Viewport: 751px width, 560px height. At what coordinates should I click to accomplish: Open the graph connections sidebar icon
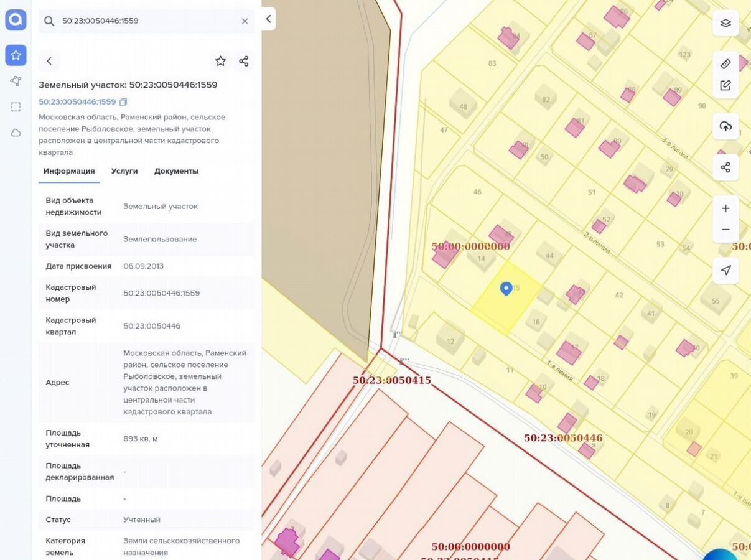(x=16, y=81)
